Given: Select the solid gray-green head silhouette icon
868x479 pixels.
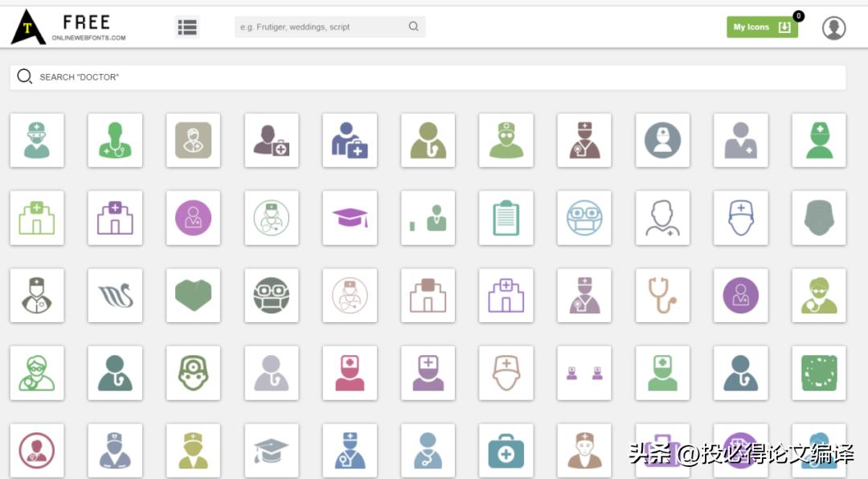Looking at the screenshot, I should coord(819,218).
